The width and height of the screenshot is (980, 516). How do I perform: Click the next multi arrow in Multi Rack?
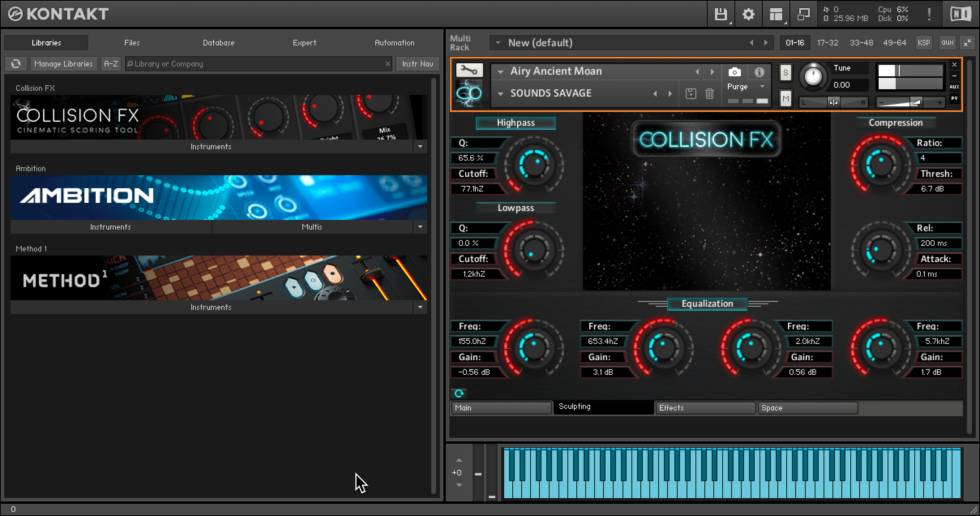pyautogui.click(x=766, y=43)
